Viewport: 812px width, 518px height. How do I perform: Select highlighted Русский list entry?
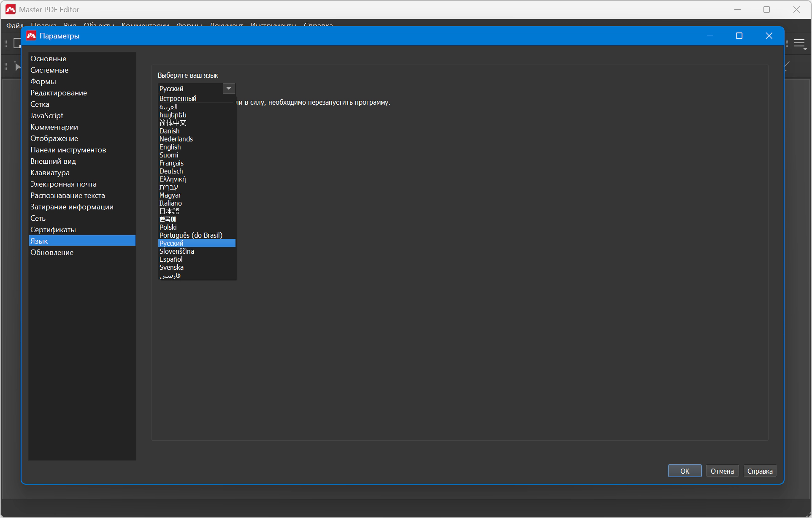[197, 243]
